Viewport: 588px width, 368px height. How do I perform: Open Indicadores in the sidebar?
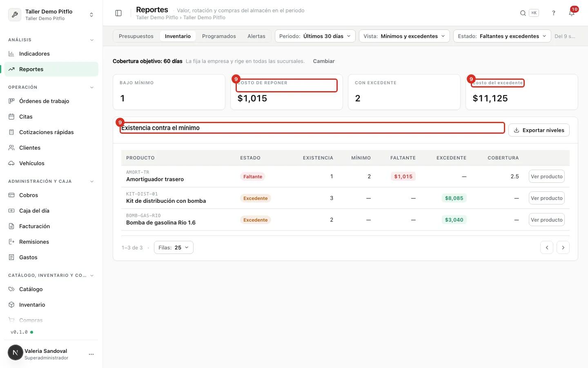point(51,54)
